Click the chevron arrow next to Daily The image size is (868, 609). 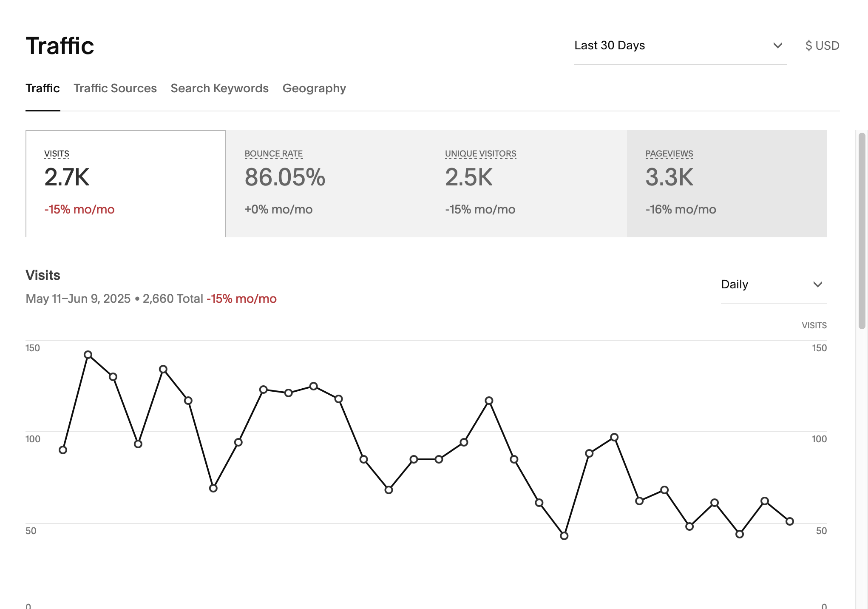click(x=817, y=284)
